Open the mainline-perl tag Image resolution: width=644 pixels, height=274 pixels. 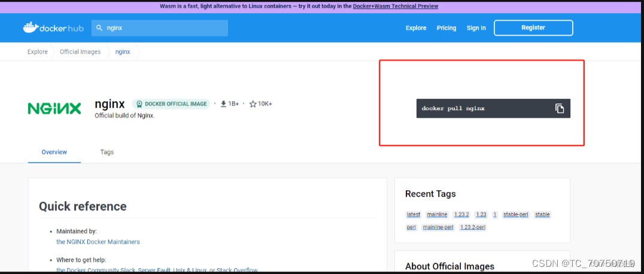(438, 227)
